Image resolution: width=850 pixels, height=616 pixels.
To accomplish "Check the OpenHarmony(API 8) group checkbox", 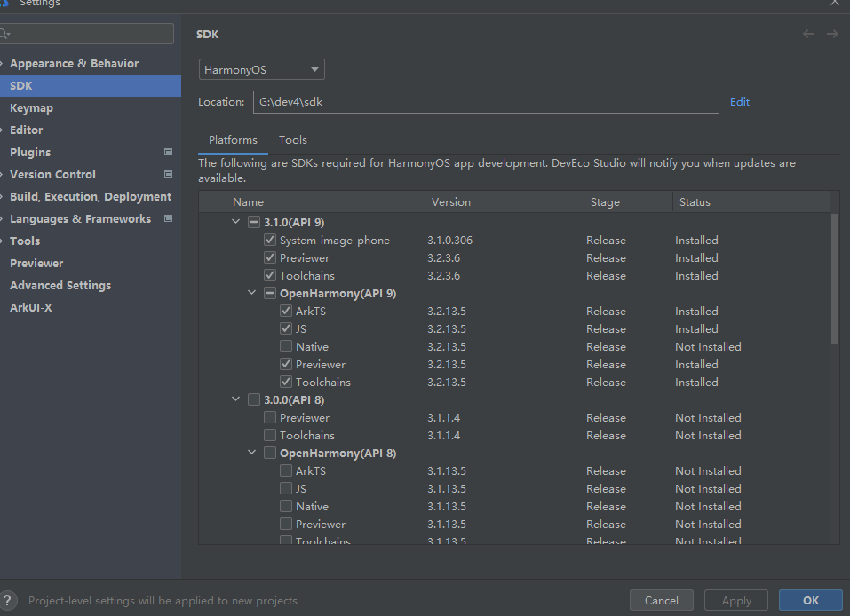I will pos(270,453).
